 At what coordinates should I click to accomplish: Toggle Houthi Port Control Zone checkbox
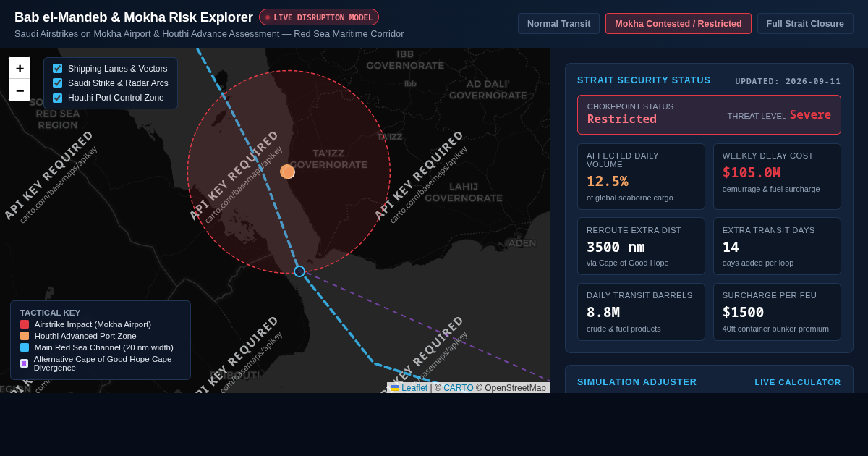[58, 98]
